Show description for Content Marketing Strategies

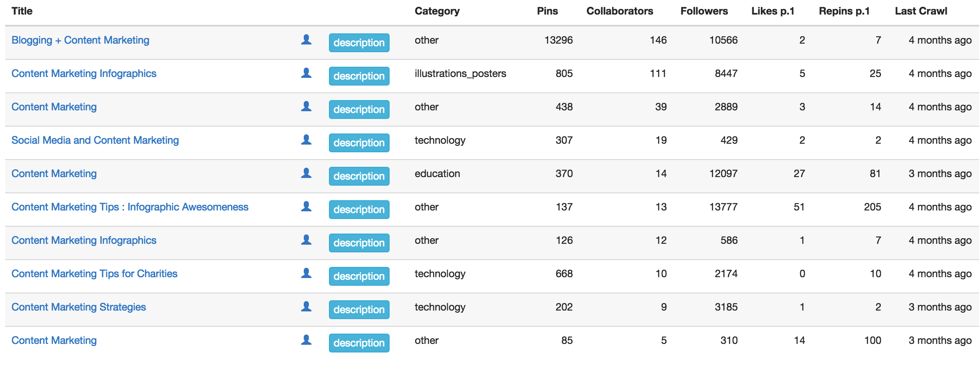click(359, 310)
